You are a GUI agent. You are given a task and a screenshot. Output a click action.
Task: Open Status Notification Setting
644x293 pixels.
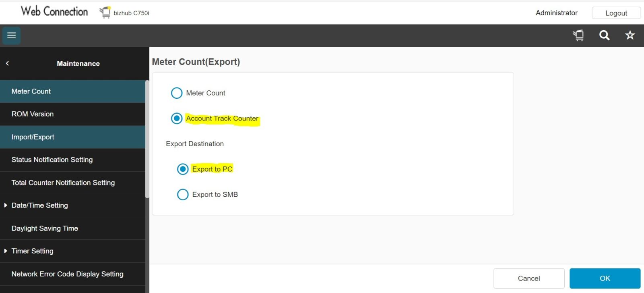52,160
